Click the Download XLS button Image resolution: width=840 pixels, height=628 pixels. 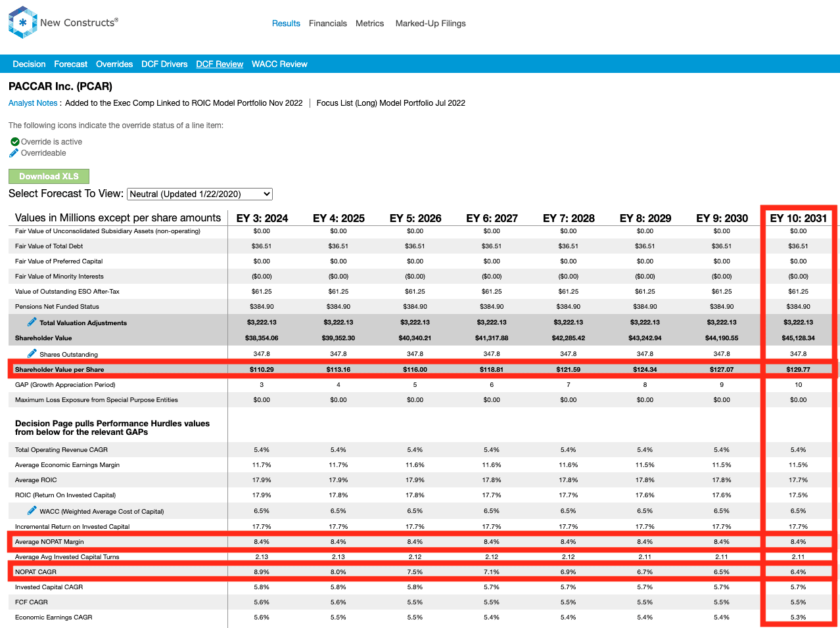click(49, 176)
